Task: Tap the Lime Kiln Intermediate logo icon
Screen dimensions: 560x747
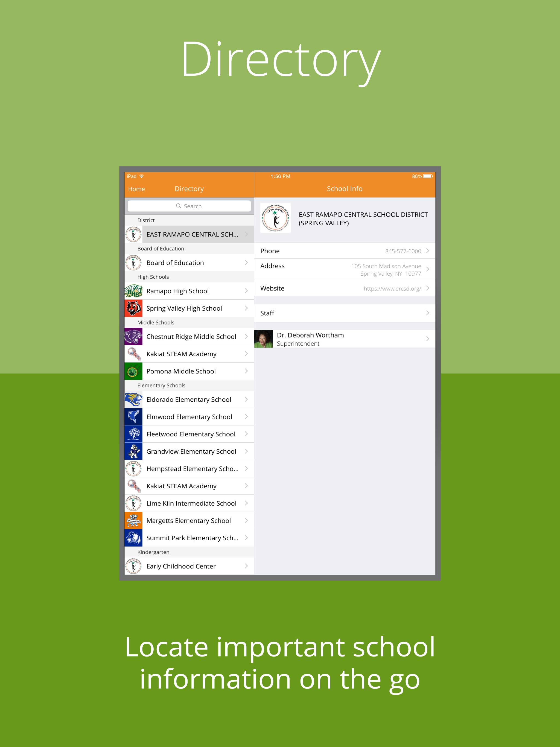Action: pyautogui.click(x=133, y=503)
